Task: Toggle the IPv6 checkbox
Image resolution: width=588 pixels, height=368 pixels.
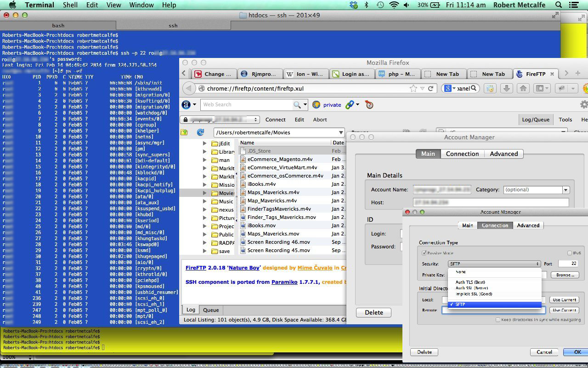Action: 570,253
